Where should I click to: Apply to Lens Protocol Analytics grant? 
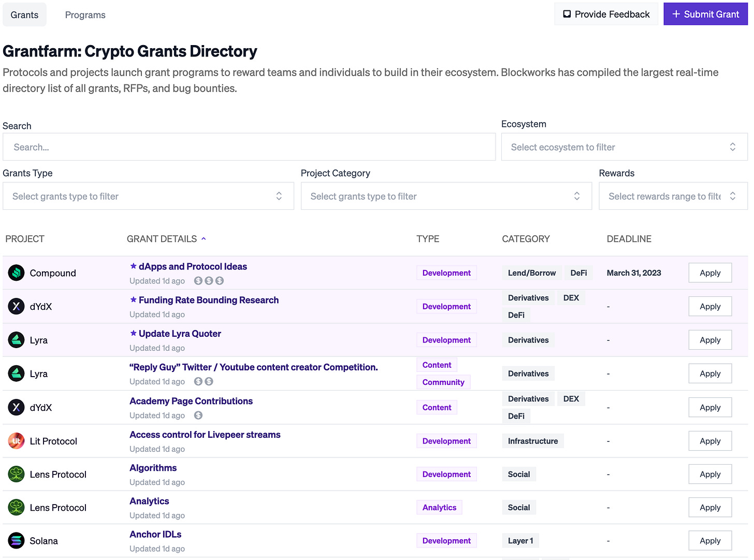click(x=710, y=507)
